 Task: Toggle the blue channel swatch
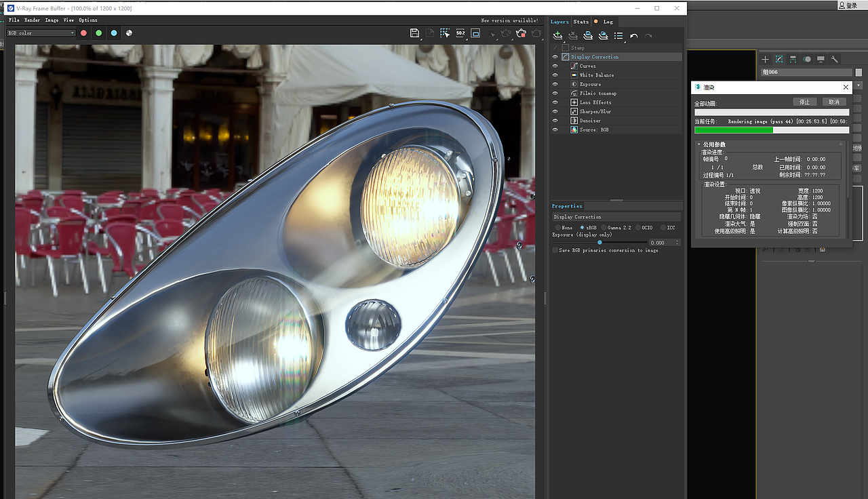tap(114, 33)
